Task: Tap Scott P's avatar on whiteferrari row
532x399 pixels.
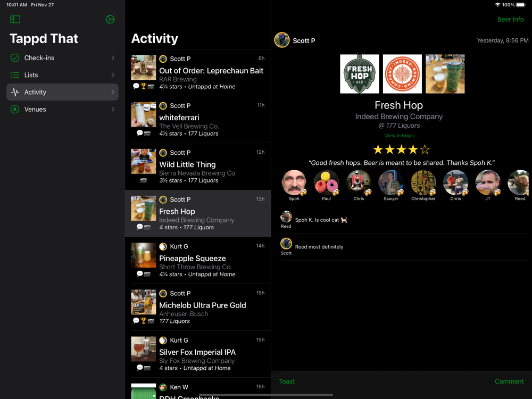Action: pyautogui.click(x=163, y=105)
